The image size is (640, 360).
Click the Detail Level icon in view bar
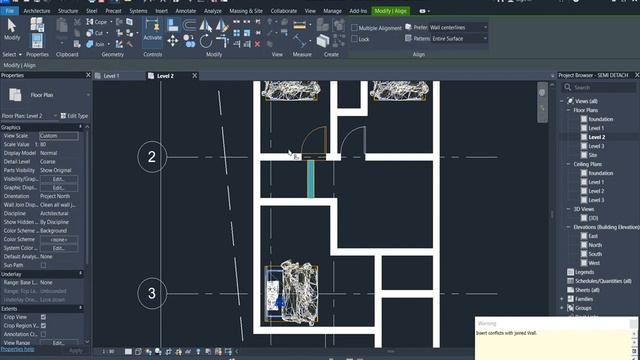[x=128, y=351]
